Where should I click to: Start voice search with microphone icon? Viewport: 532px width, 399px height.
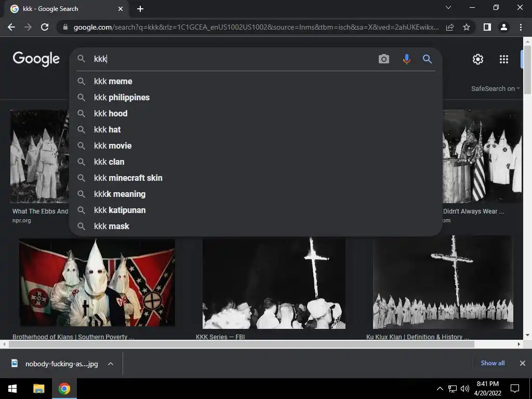pyautogui.click(x=406, y=59)
